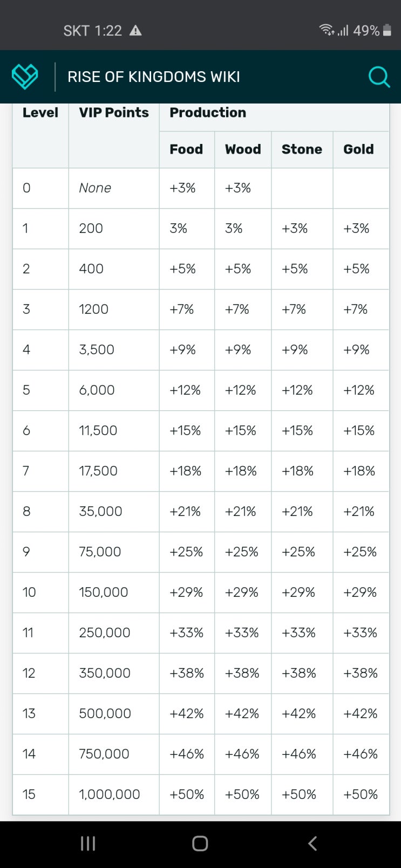Select the Gold column header
Viewport: 401px width, 868px height.
click(x=358, y=149)
